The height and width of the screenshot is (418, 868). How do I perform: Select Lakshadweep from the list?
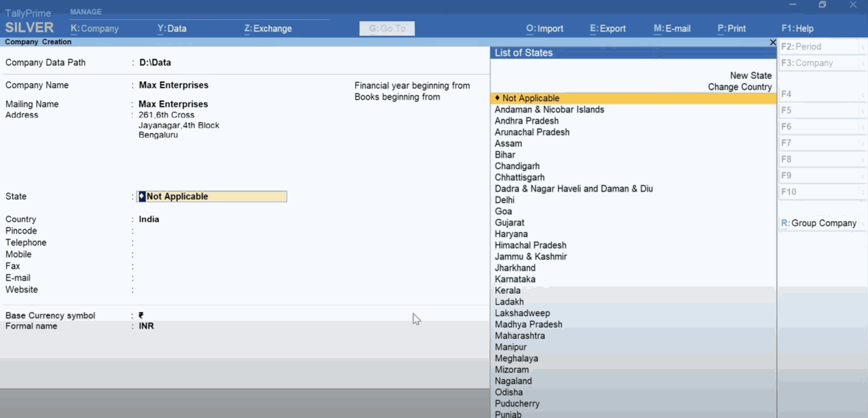point(522,313)
